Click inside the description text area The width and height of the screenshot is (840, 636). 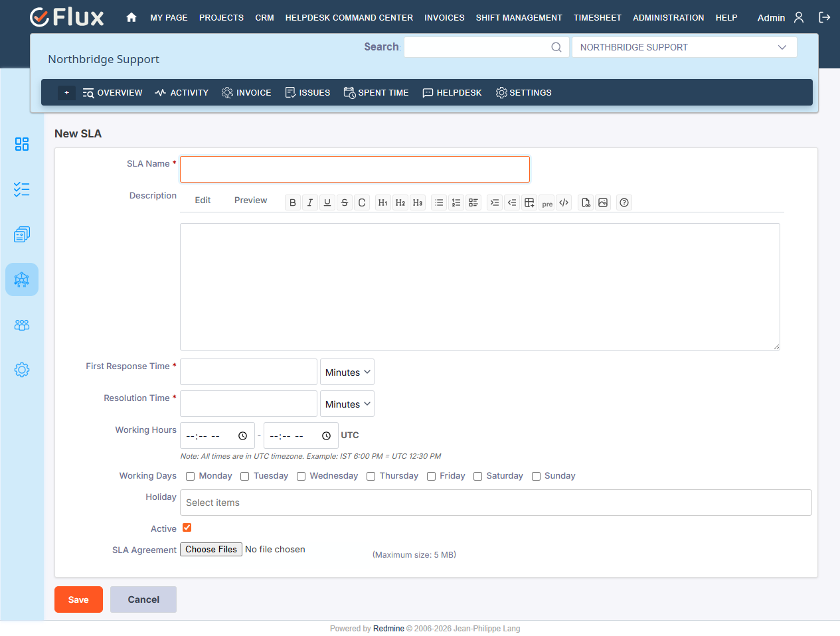[479, 287]
